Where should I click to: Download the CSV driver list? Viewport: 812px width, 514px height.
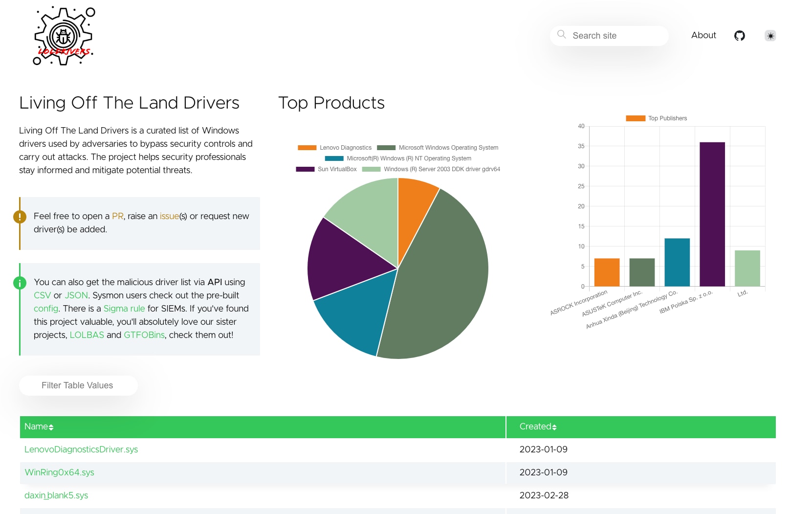click(x=42, y=295)
